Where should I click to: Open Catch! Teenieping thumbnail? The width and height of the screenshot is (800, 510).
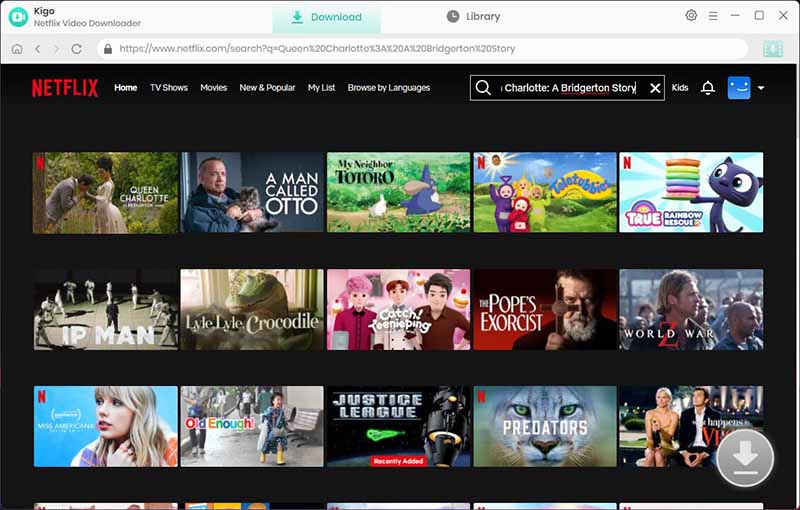coord(398,310)
